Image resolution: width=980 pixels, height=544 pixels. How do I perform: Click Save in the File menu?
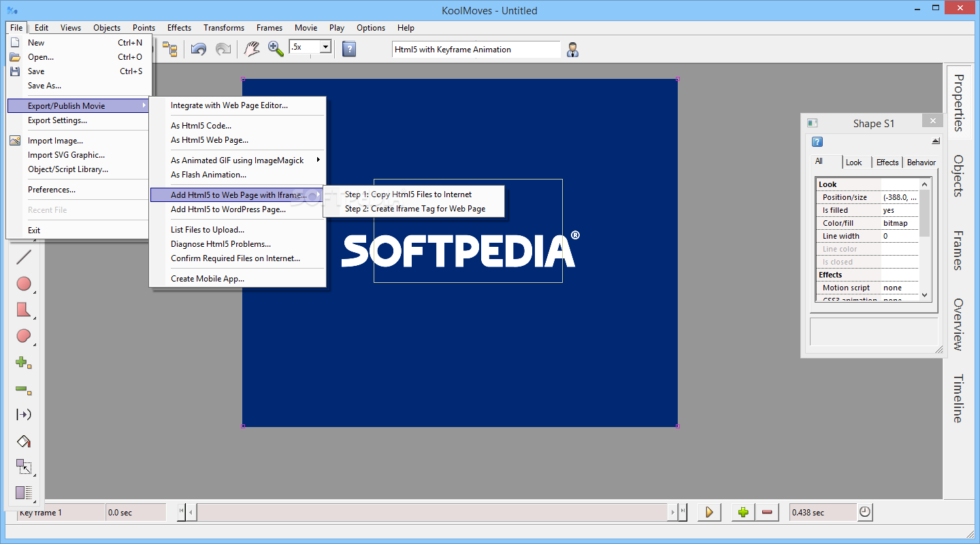point(78,71)
